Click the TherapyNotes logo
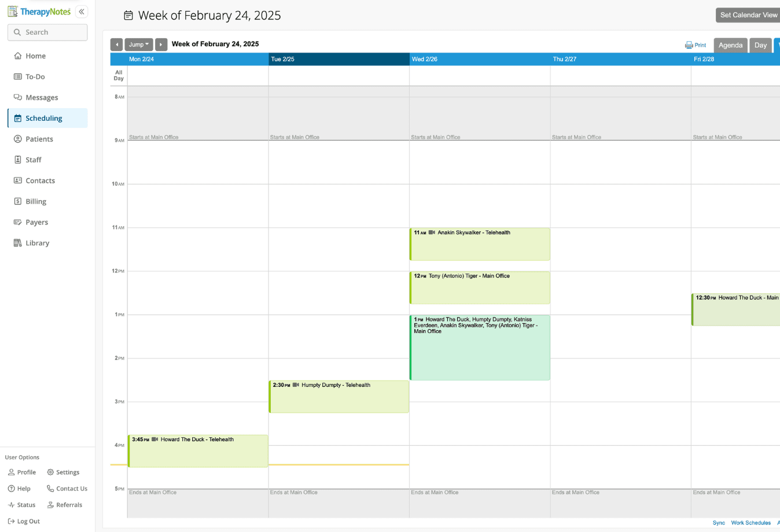This screenshot has width=780, height=532. pyautogui.click(x=39, y=12)
